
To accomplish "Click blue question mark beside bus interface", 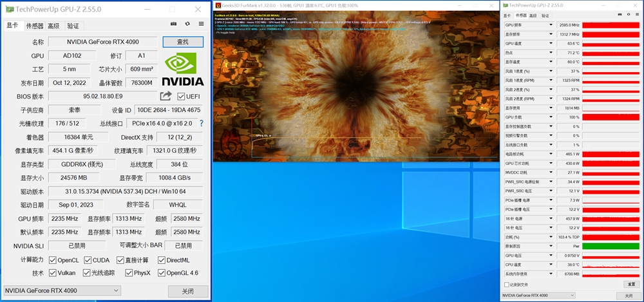I will (201, 123).
